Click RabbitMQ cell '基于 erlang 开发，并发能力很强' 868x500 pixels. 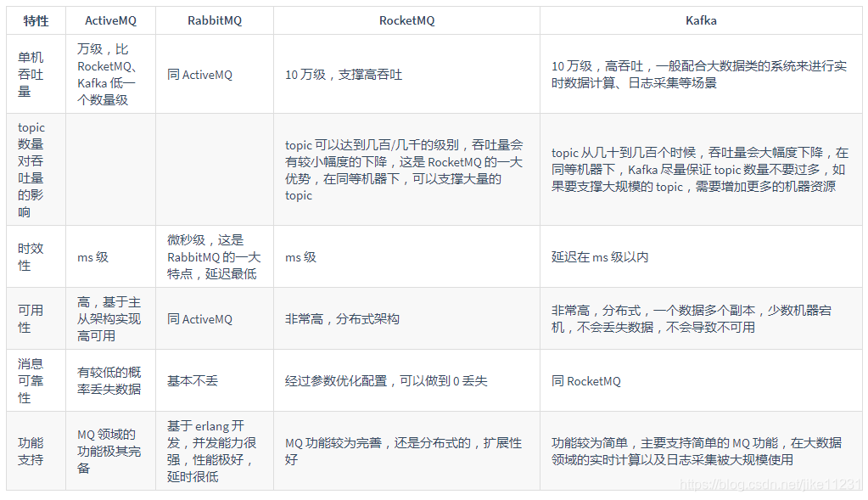click(215, 451)
